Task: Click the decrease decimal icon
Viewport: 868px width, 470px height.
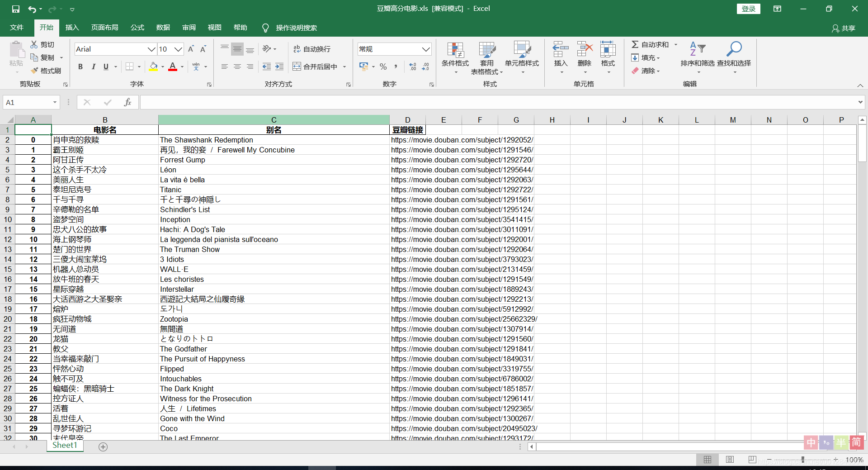Action: pos(425,66)
